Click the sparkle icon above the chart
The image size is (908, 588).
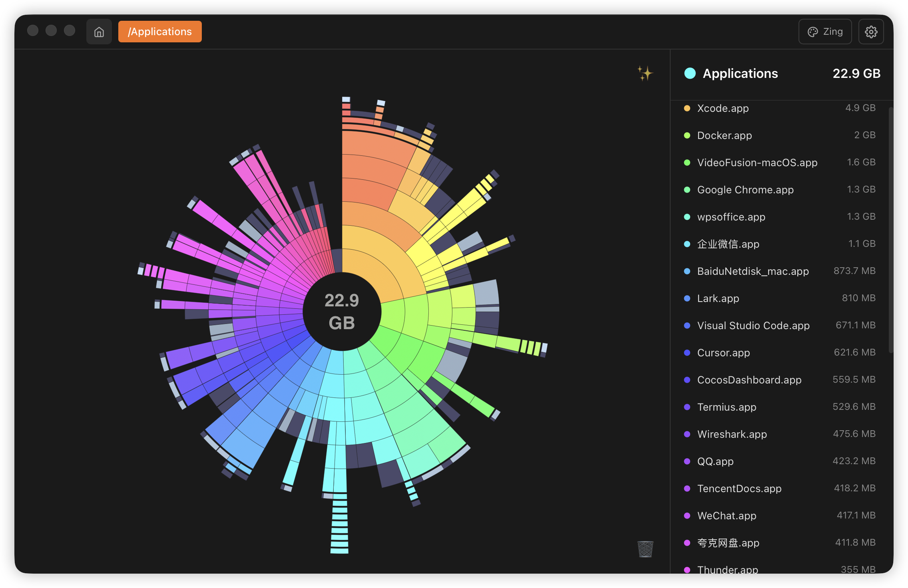[x=645, y=73]
